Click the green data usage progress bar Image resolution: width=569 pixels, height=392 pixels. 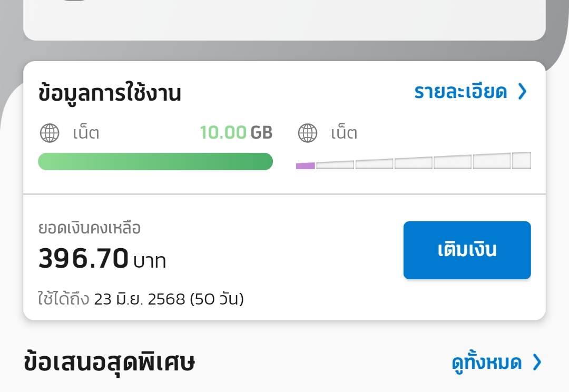tap(155, 162)
